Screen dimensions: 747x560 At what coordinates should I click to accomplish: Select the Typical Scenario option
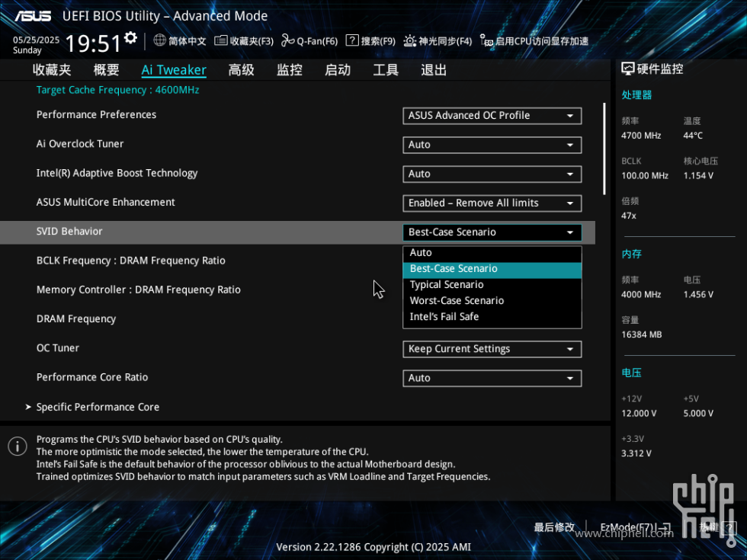coord(492,285)
